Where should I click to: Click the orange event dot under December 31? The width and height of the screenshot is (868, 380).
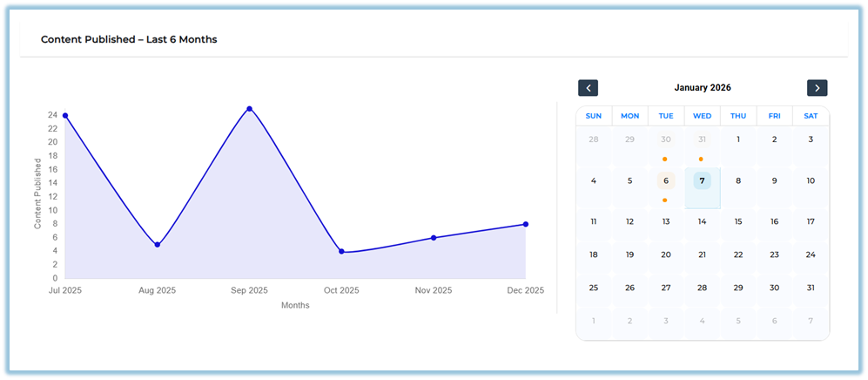pos(702,159)
